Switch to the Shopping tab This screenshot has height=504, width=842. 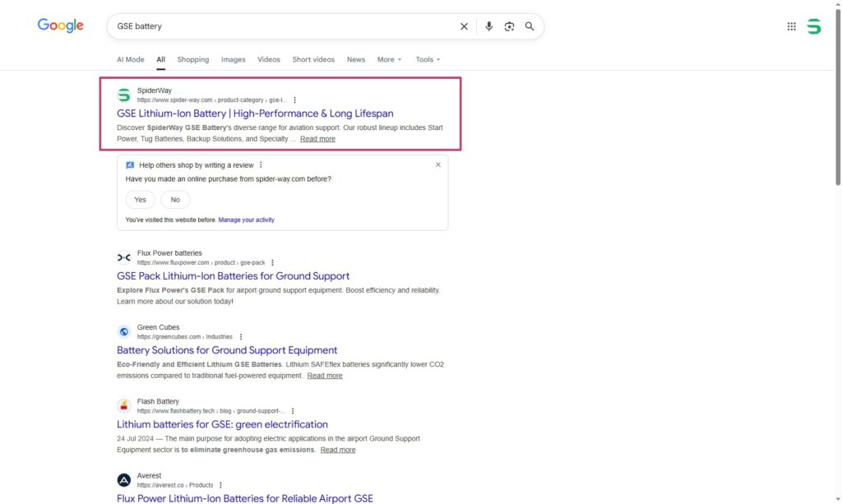point(193,60)
